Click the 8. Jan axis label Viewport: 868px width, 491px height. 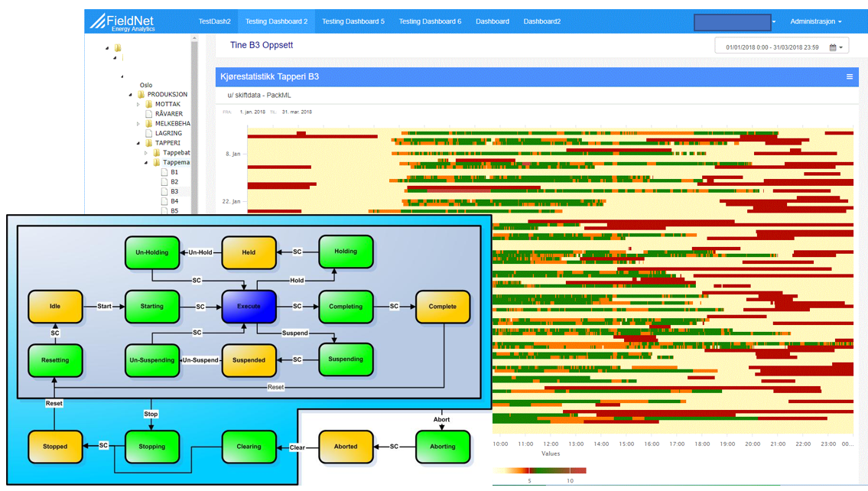coord(233,154)
